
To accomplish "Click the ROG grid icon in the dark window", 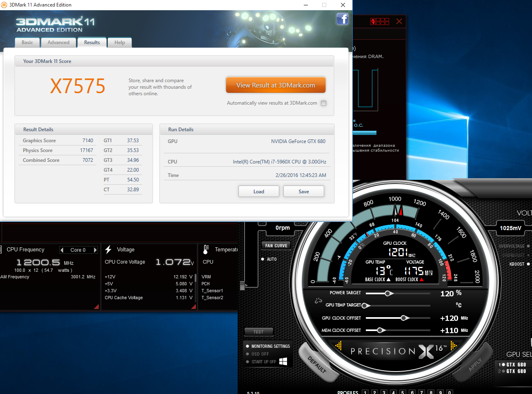I will coord(380,21).
